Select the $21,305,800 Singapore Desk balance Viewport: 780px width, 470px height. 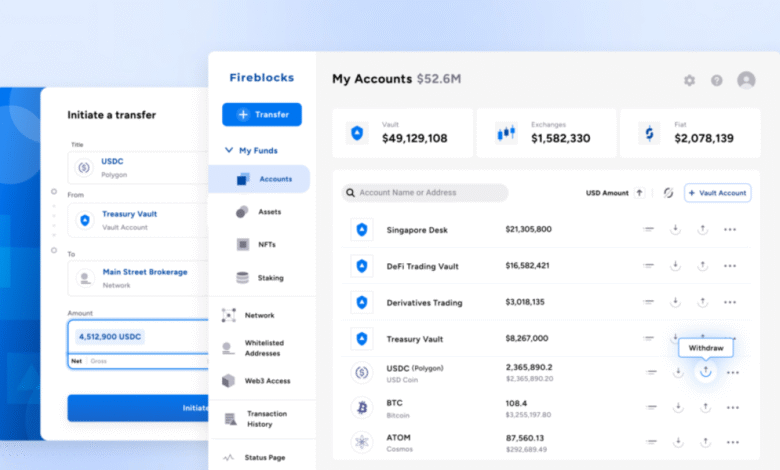point(528,229)
